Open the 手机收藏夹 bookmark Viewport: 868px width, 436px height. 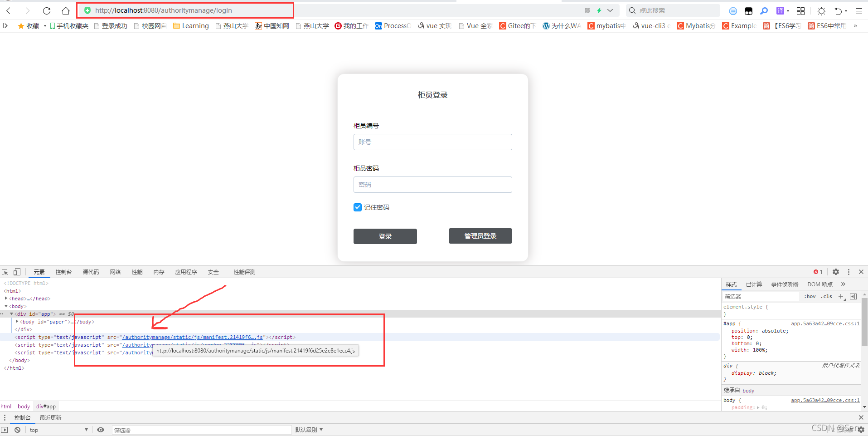[x=69, y=26]
